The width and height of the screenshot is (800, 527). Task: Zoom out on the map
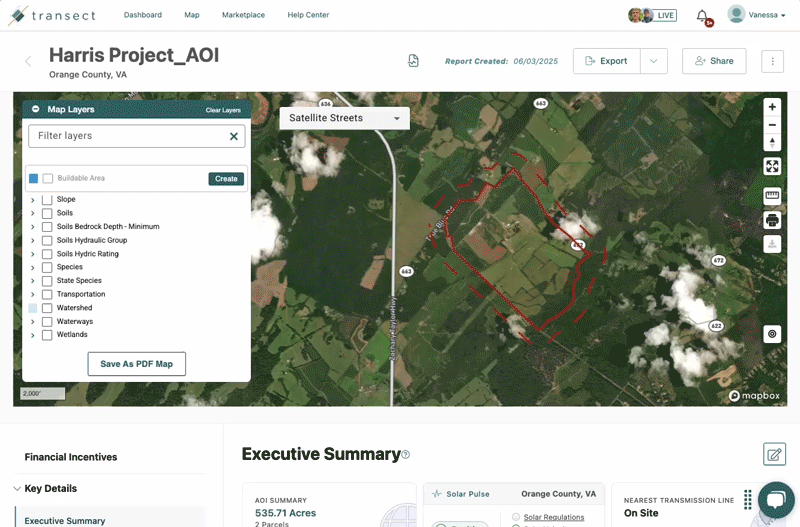click(772, 125)
